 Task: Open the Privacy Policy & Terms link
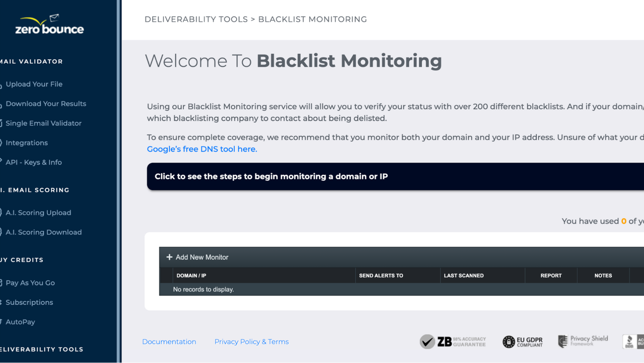pyautogui.click(x=251, y=342)
